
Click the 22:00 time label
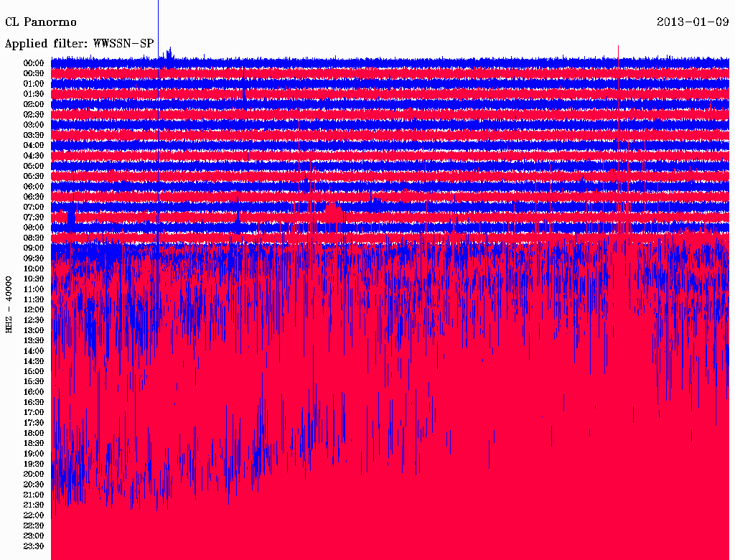(x=34, y=515)
